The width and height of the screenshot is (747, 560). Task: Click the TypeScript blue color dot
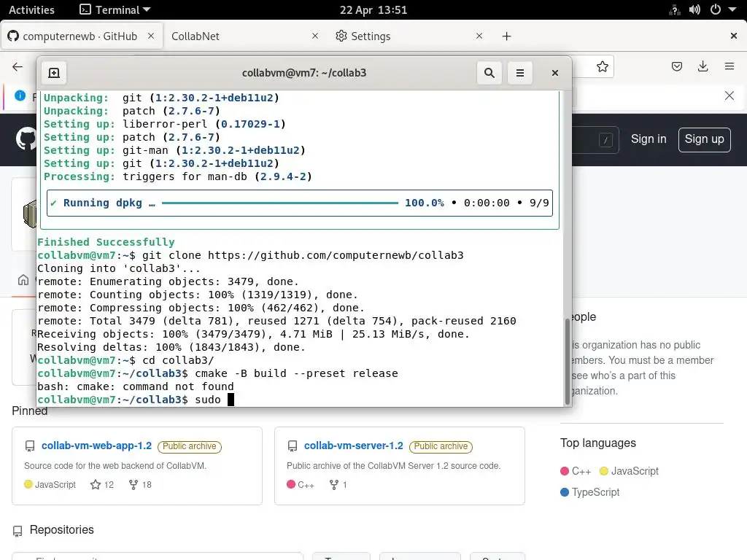[565, 492]
